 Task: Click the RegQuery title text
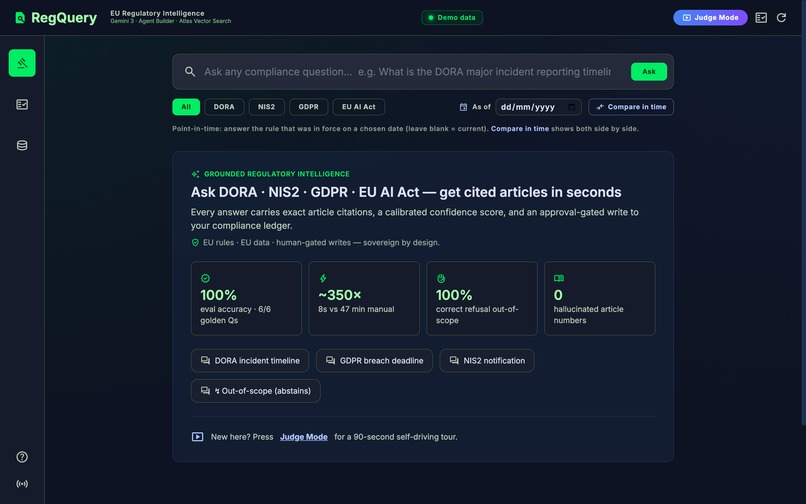tap(64, 18)
